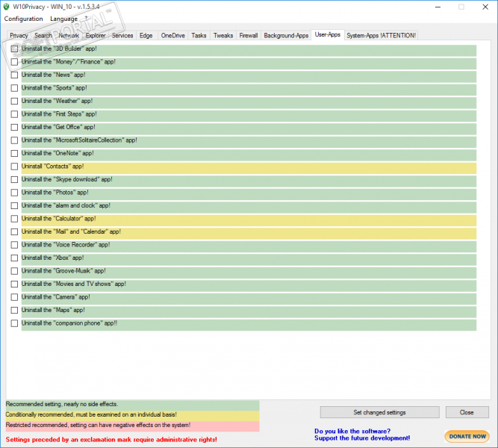This screenshot has height=448, width=498.
Task: Tick Uninstall "Contacts" app checkbox
Action: [x=14, y=167]
